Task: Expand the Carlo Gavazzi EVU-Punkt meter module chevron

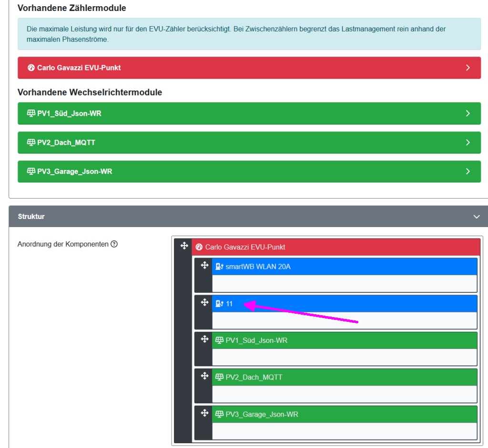Action: (x=468, y=68)
